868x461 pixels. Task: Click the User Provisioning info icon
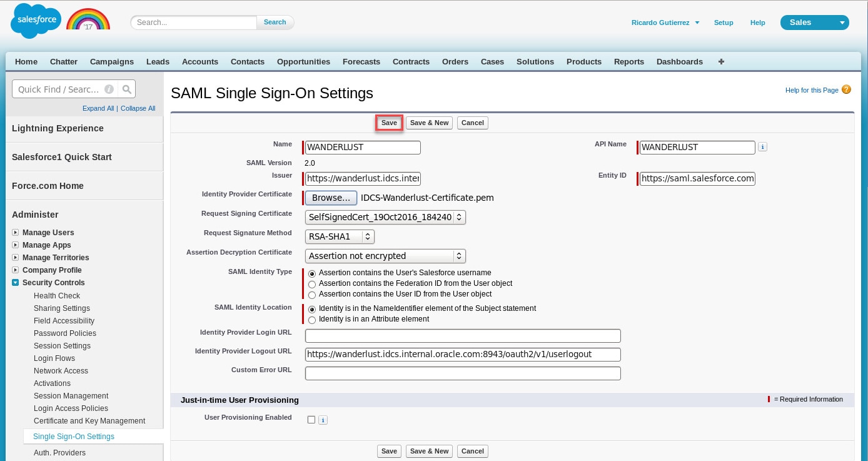tap(323, 420)
